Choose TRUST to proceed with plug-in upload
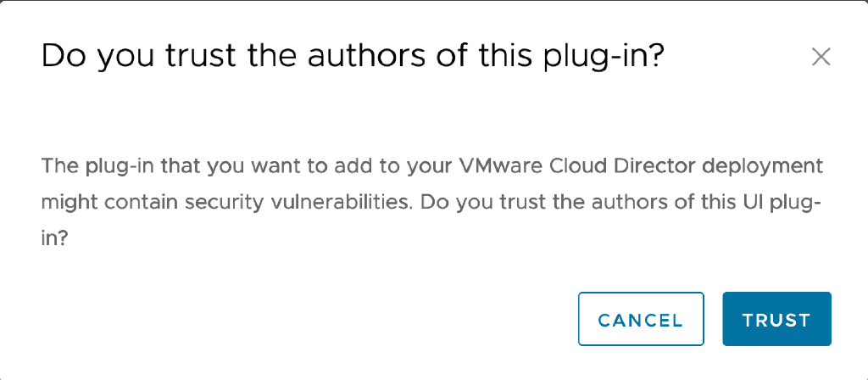 pyautogui.click(x=776, y=320)
